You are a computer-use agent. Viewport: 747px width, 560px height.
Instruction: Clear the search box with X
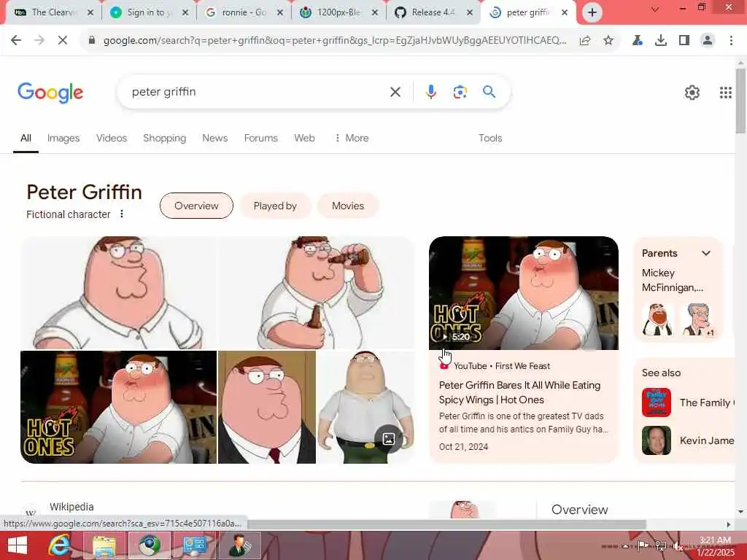395,92
